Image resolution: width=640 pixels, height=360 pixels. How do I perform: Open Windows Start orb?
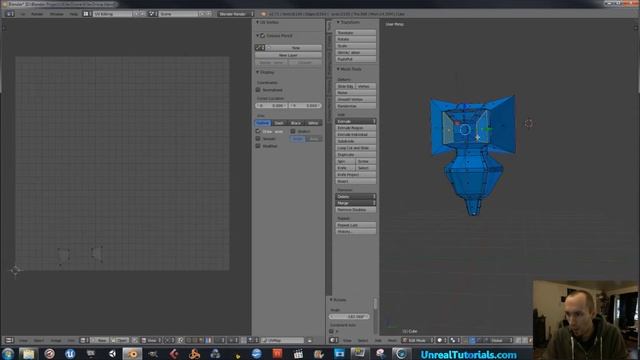tap(8, 353)
